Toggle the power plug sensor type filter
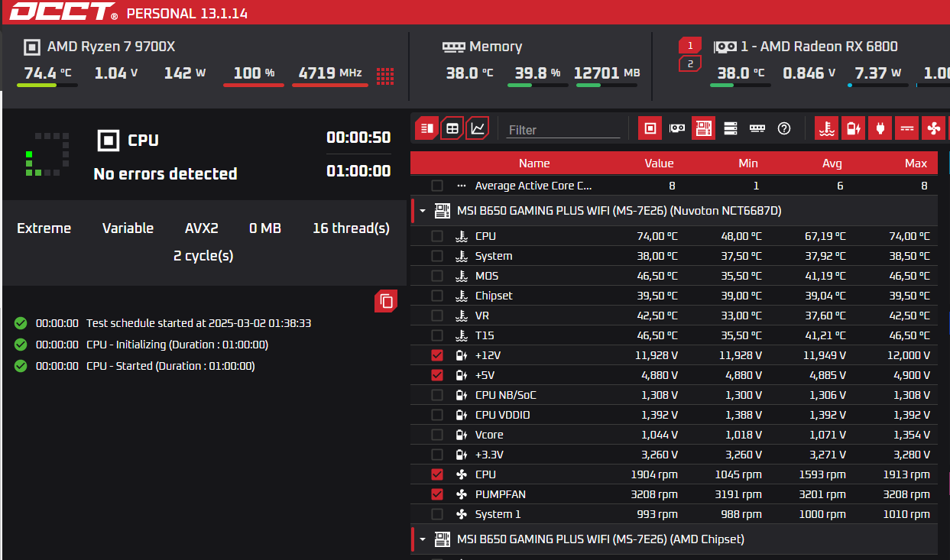This screenshot has width=950, height=560. click(x=880, y=128)
